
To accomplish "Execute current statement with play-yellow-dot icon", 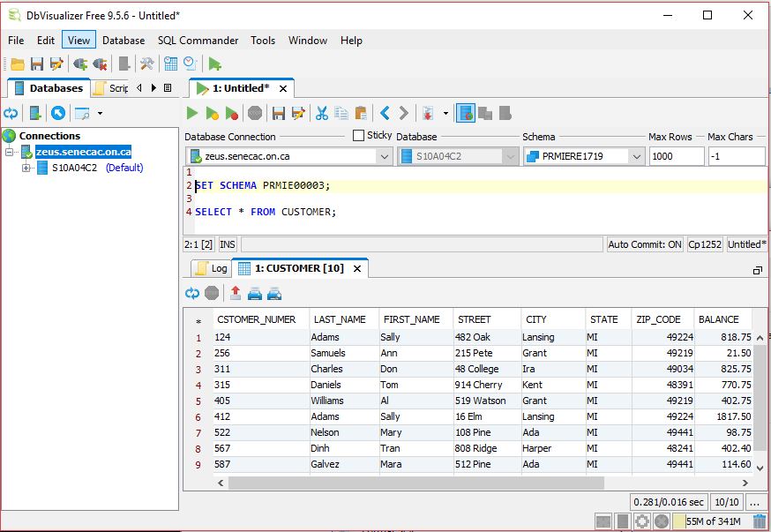I will click(x=212, y=114).
